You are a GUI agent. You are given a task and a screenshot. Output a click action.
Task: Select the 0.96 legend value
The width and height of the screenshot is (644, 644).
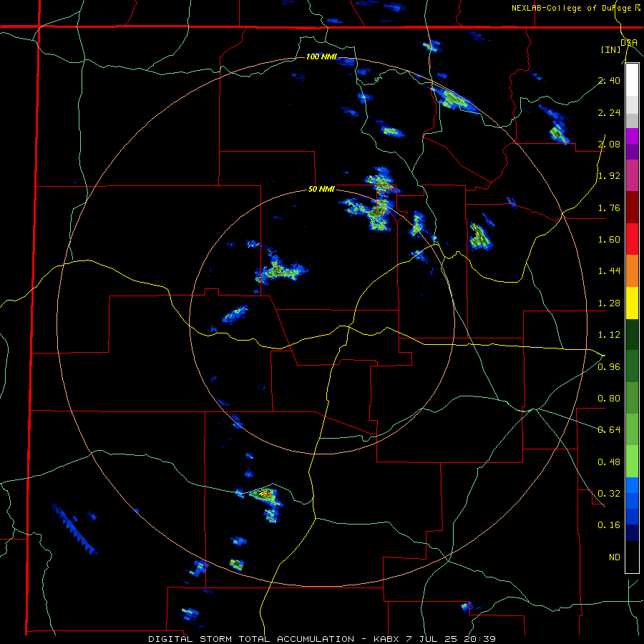(609, 366)
